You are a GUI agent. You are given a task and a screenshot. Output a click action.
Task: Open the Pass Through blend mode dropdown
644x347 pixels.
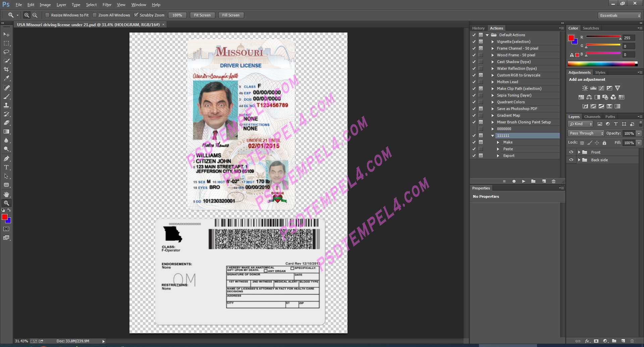pos(586,133)
